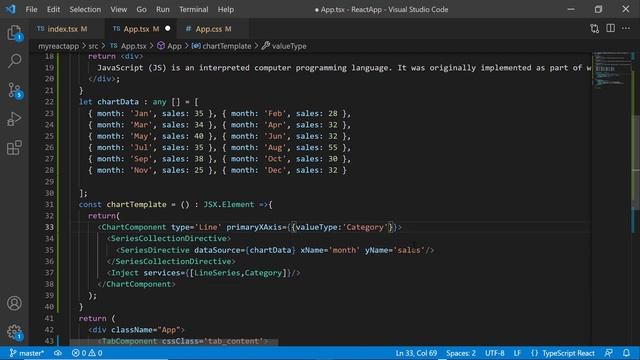The height and width of the screenshot is (360, 640).
Task: Click JSX.Element type annotation
Action: [229, 204]
